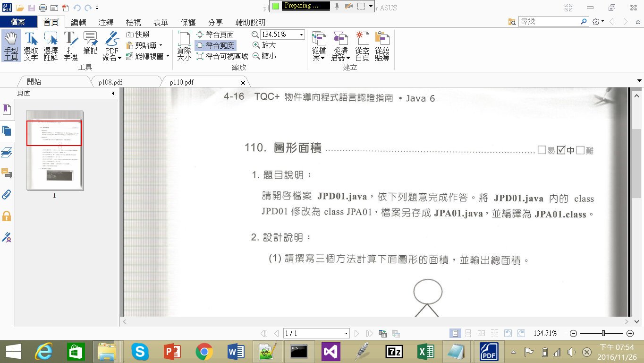Viewport: 644px width, 363px height.
Task: Collapse the 頁面 panel with its arrow
Action: pyautogui.click(x=113, y=94)
